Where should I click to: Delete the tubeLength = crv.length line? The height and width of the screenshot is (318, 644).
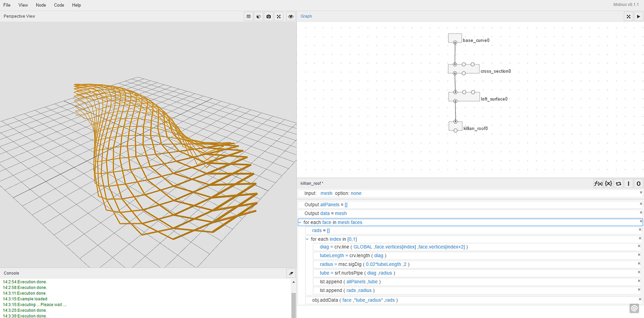tap(639, 255)
